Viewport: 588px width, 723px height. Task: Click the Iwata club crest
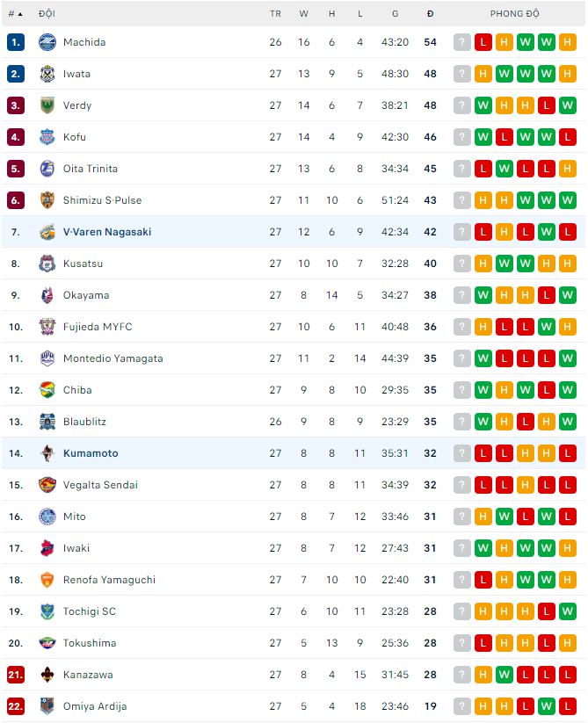47,74
